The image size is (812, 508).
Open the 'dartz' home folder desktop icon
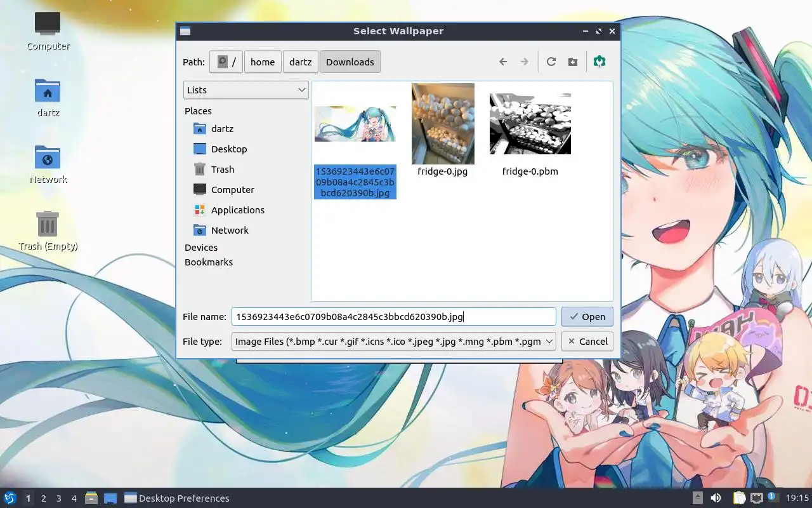click(48, 97)
